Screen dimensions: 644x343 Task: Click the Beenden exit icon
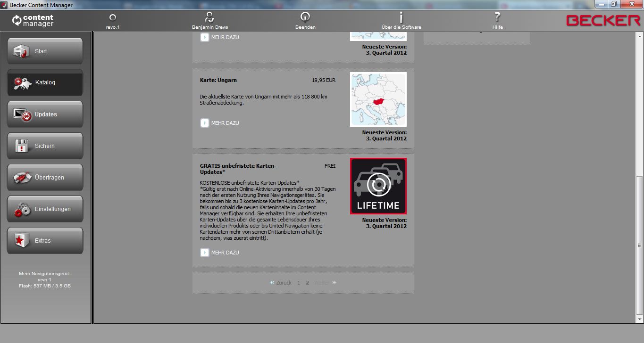[305, 18]
